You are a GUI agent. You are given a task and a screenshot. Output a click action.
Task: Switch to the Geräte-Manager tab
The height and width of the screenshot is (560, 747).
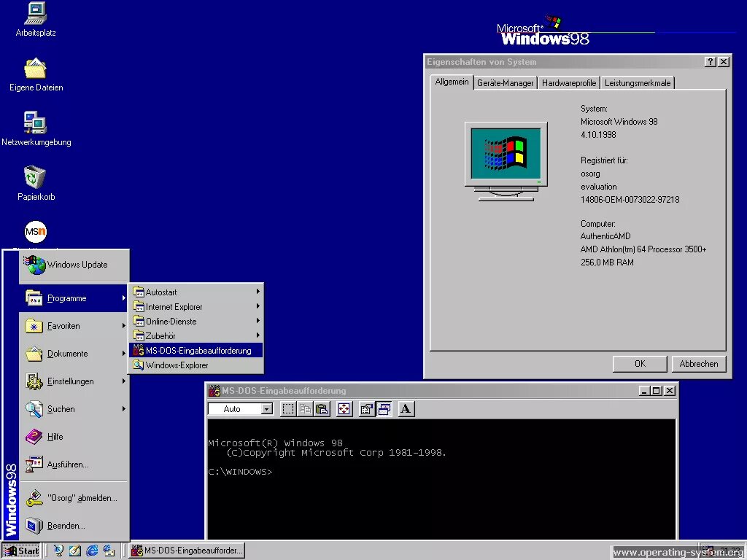tap(505, 83)
